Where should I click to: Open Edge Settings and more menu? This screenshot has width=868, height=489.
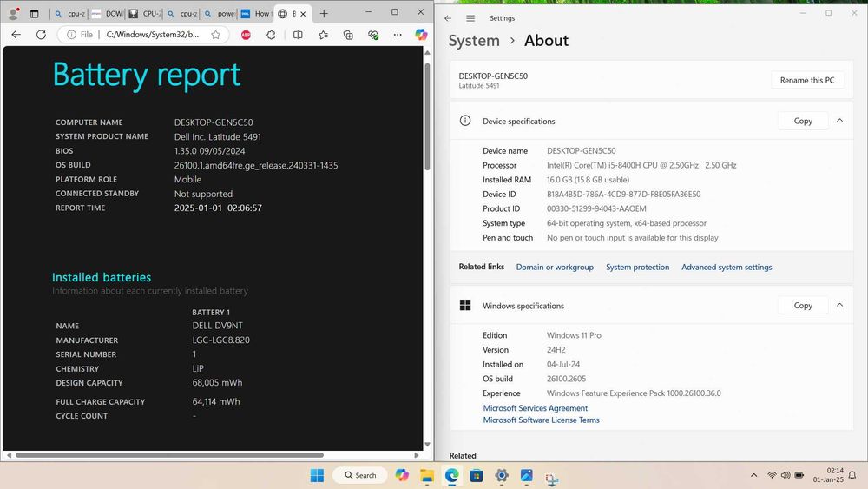tap(398, 35)
